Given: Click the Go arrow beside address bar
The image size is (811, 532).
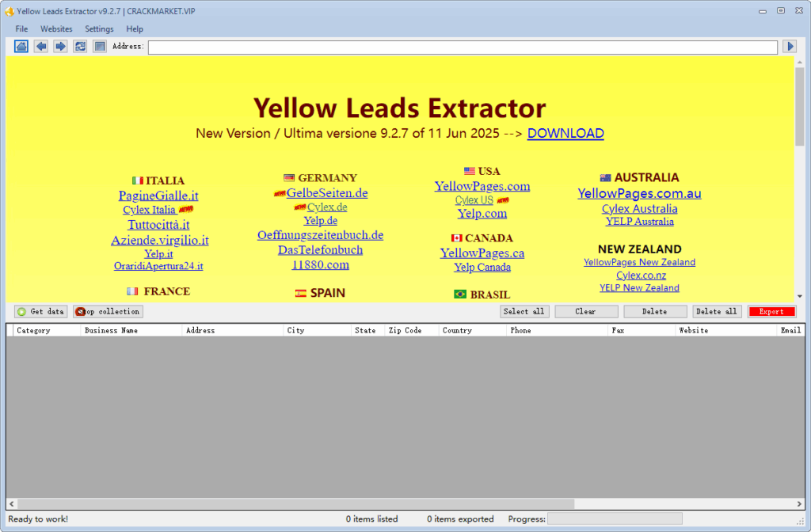Looking at the screenshot, I should coord(790,47).
